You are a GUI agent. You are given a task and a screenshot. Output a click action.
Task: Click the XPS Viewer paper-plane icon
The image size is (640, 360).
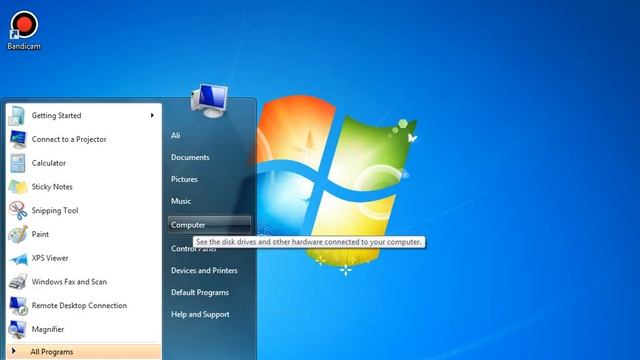click(18, 259)
